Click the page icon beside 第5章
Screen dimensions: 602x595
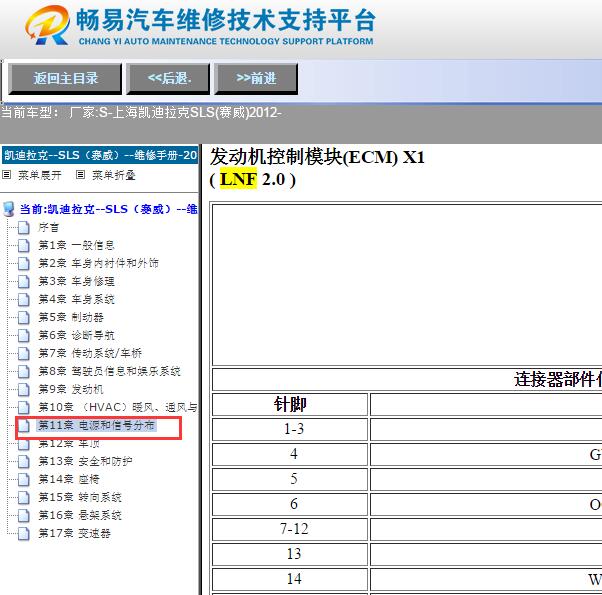(24, 317)
